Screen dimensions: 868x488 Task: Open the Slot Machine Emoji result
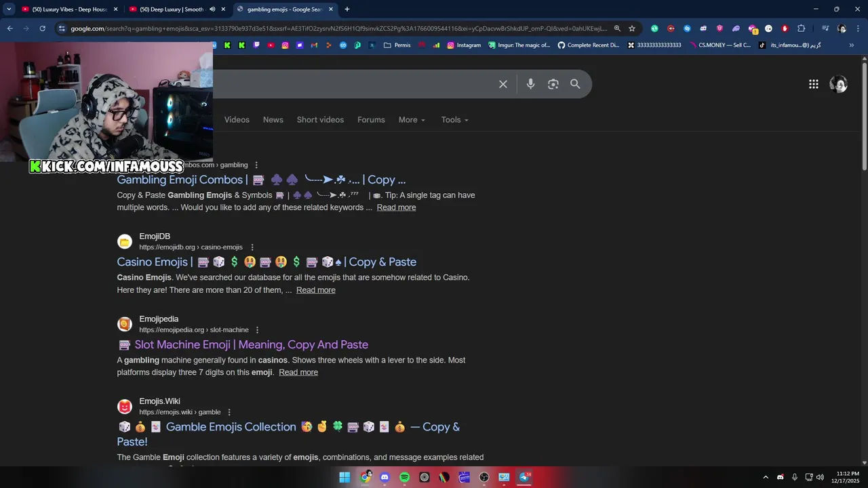pyautogui.click(x=243, y=345)
